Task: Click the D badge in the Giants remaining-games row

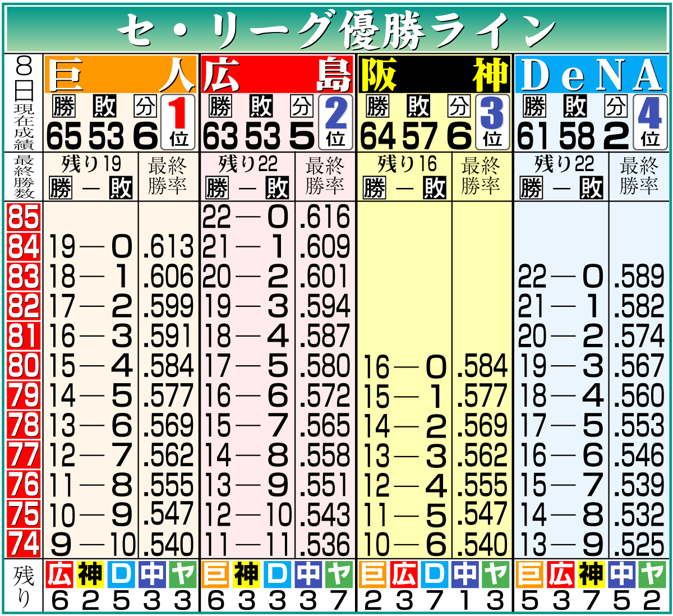Action: pyautogui.click(x=121, y=574)
